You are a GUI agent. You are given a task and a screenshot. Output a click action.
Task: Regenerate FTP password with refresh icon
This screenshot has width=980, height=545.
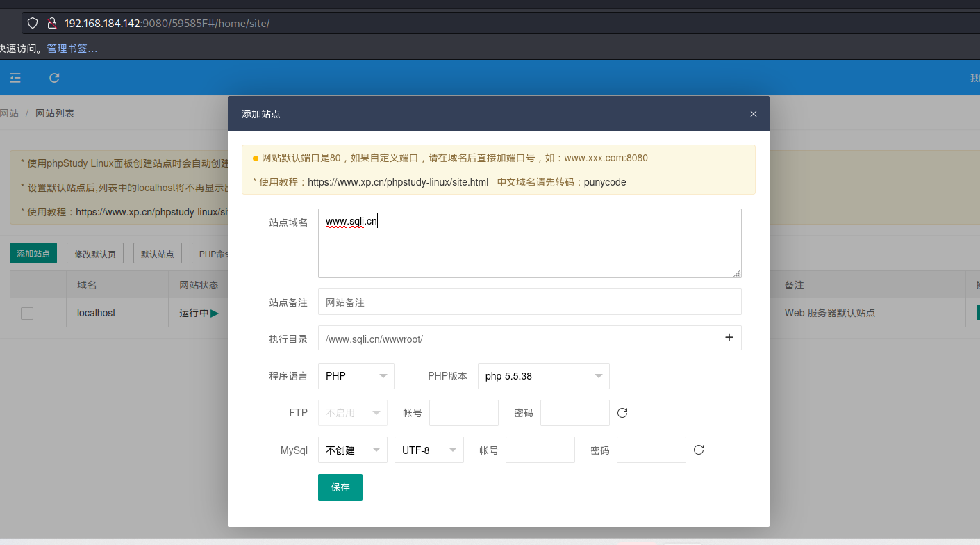(622, 413)
